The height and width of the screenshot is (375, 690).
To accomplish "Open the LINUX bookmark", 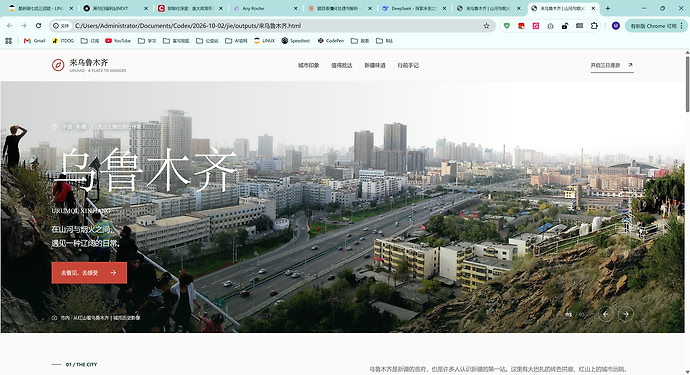I will [x=264, y=40].
